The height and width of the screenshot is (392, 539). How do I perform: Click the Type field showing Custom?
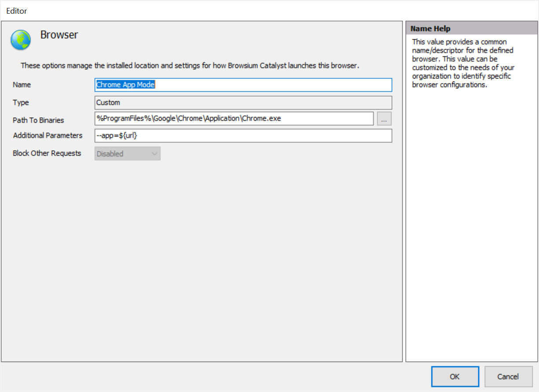[x=243, y=102]
